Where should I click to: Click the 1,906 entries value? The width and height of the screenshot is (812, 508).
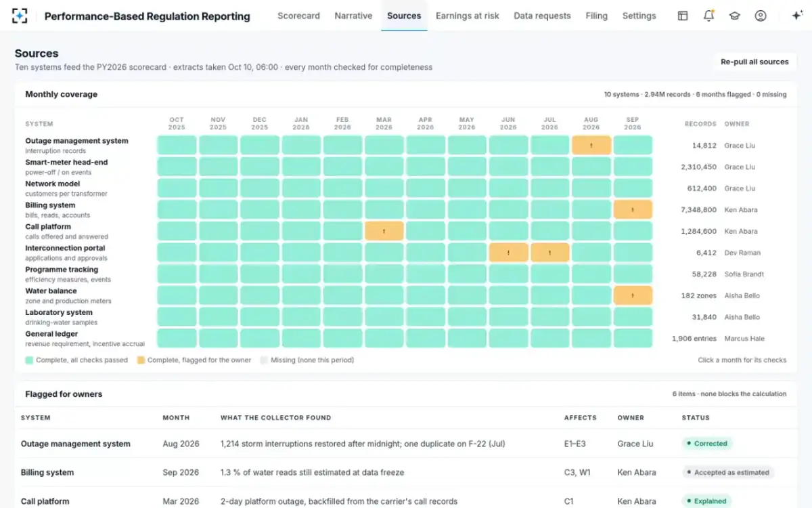point(694,339)
